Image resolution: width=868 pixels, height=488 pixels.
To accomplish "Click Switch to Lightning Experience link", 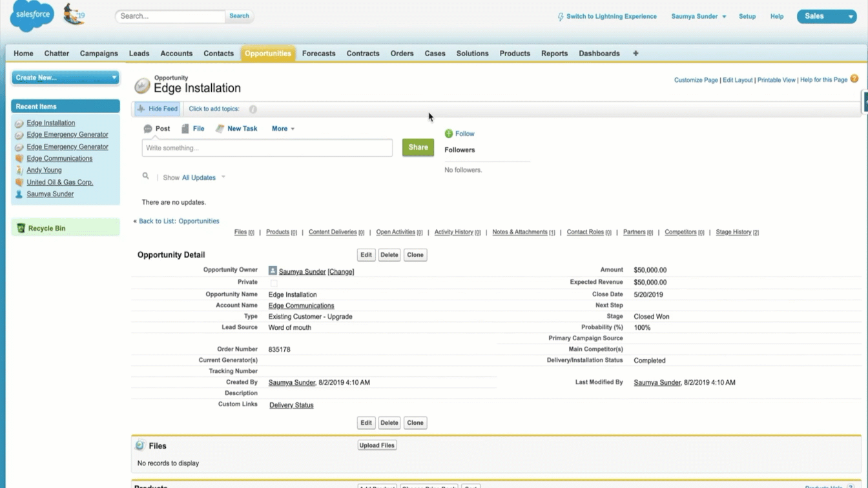I will coord(612,16).
